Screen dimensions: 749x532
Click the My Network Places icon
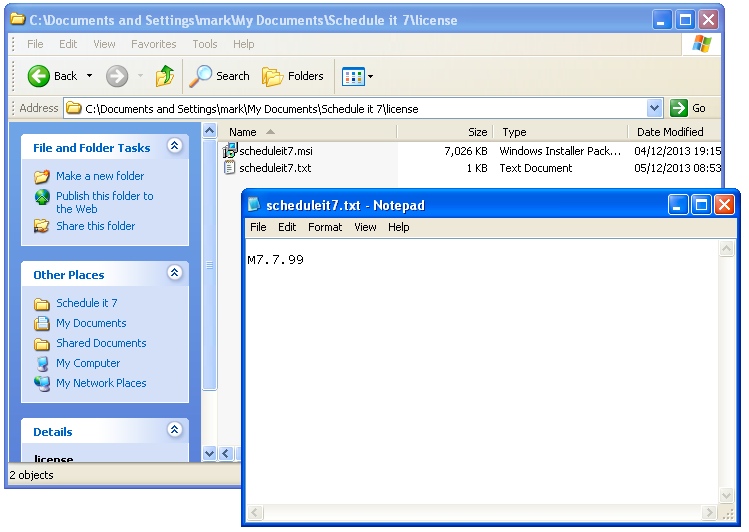tap(42, 383)
